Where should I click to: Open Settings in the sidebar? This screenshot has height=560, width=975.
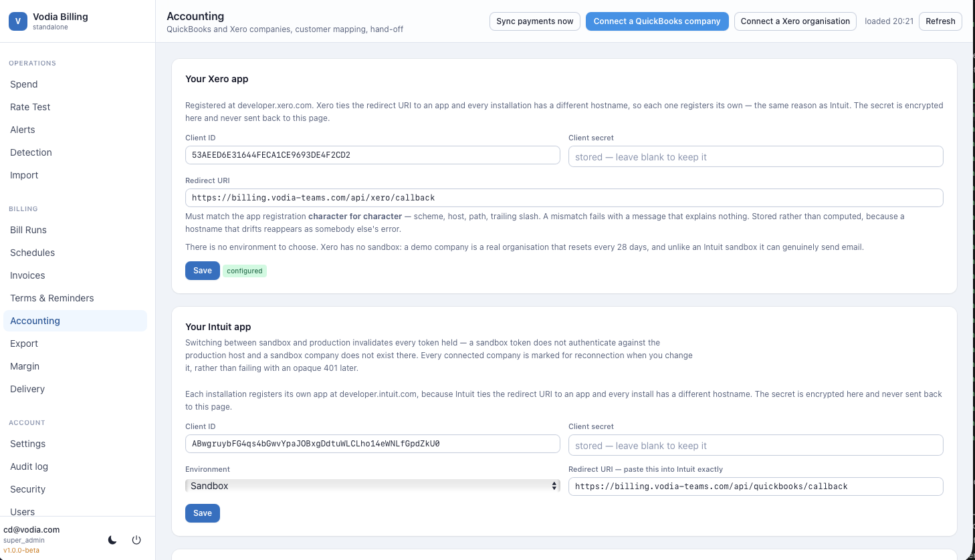pyautogui.click(x=75, y=444)
